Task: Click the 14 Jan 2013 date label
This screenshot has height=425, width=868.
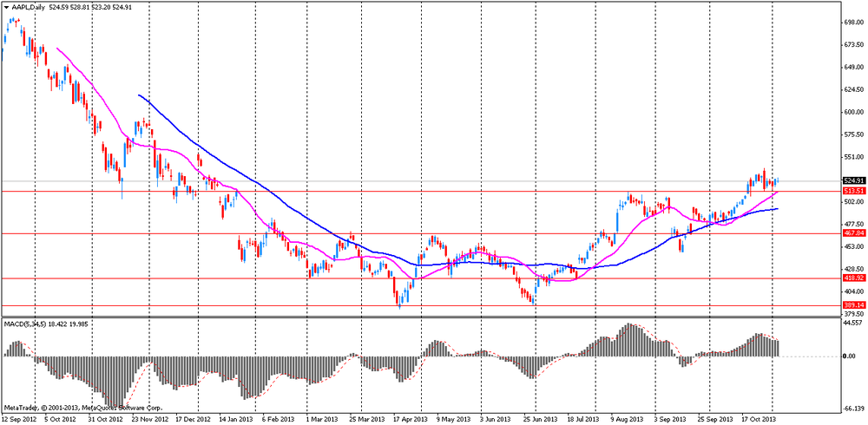Action: 236,420
